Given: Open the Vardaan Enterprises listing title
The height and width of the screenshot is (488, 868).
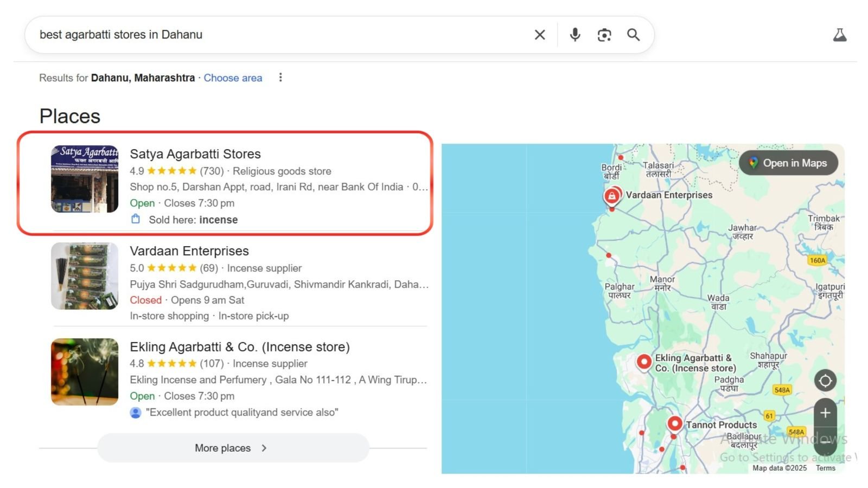Looking at the screenshot, I should tap(189, 251).
